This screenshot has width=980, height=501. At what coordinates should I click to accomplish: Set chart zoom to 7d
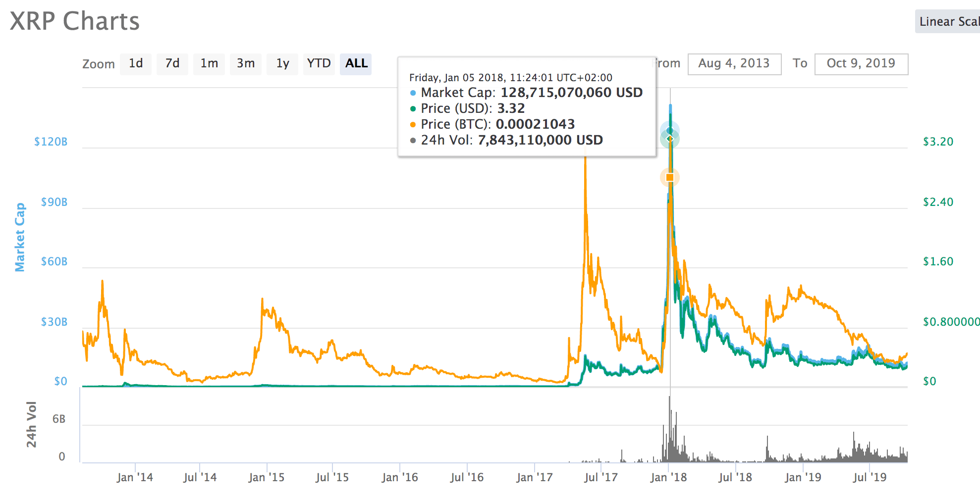pos(172,64)
